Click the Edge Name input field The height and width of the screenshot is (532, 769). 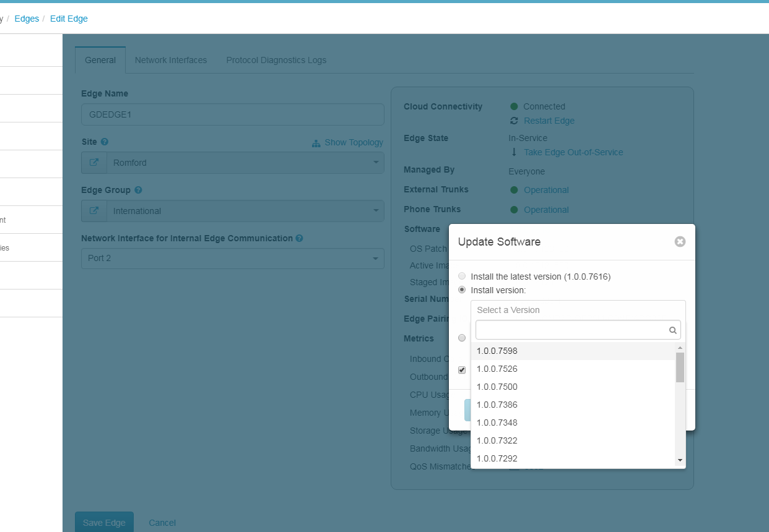233,114
